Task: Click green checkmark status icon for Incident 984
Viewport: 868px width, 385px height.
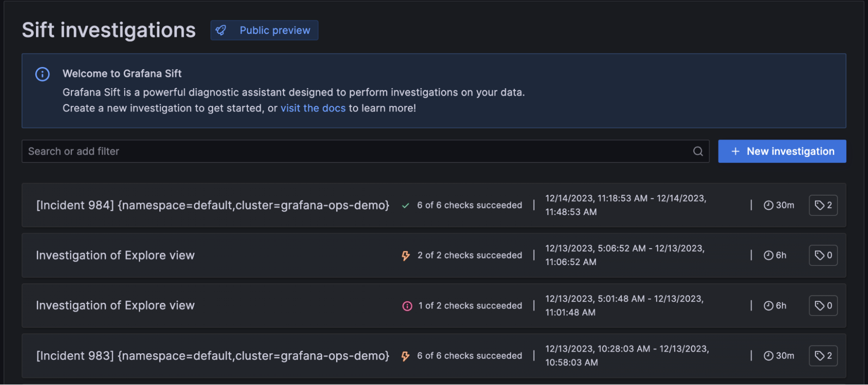Action: pos(406,206)
